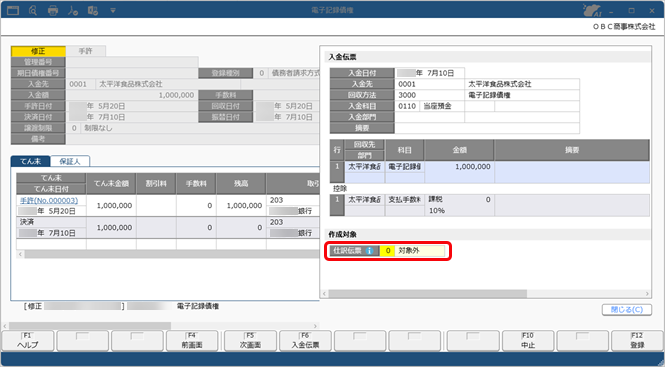Click the 入金先 code field 0001 in 入金伝票
665x367 pixels.
430,84
